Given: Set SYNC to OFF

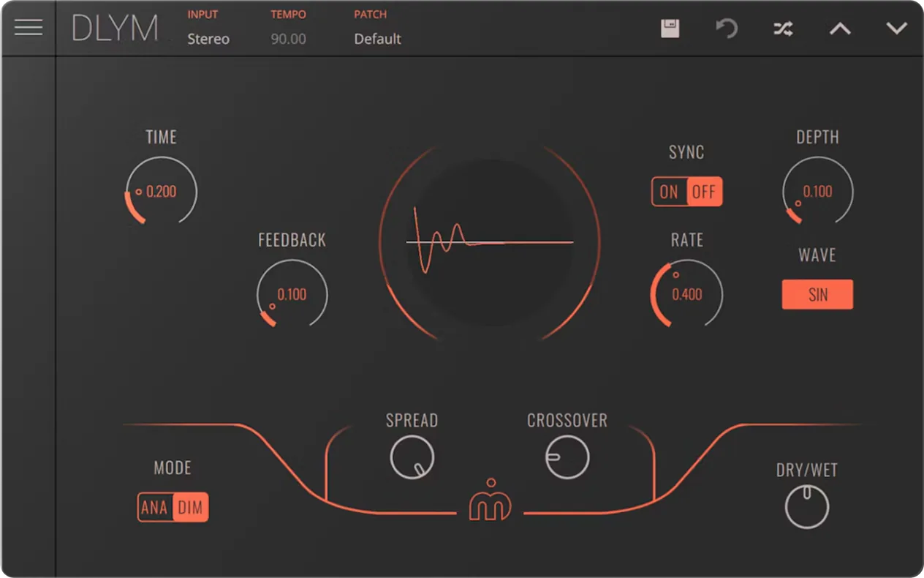Looking at the screenshot, I should pos(705,192).
